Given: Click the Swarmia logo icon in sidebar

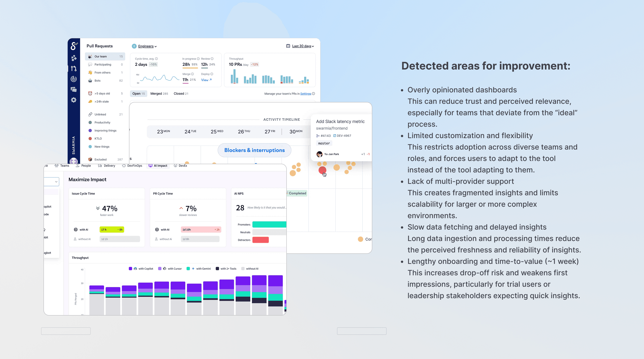Looking at the screenshot, I should [74, 46].
